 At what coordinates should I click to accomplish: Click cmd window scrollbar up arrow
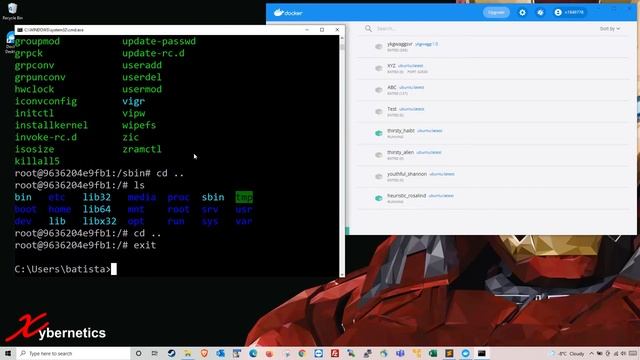pos(342,38)
